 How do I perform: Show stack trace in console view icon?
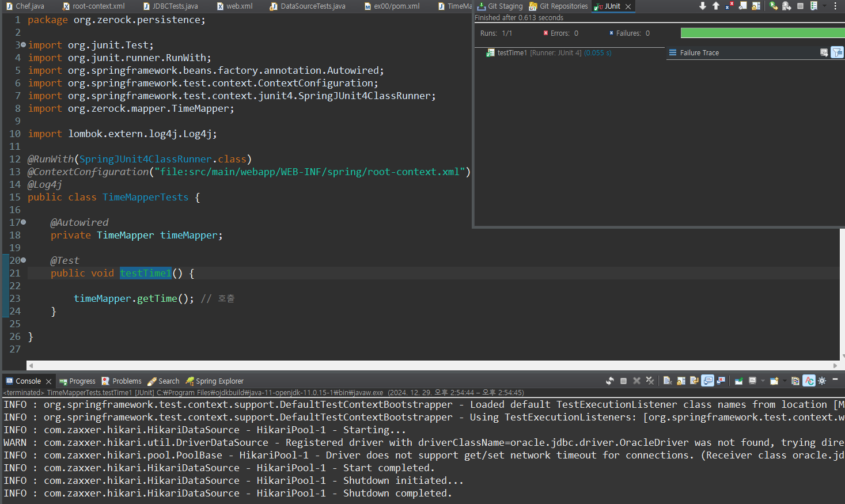click(x=824, y=52)
